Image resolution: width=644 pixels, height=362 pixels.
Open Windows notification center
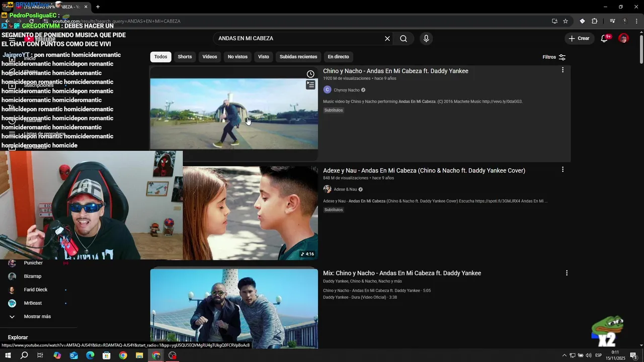[x=633, y=355]
